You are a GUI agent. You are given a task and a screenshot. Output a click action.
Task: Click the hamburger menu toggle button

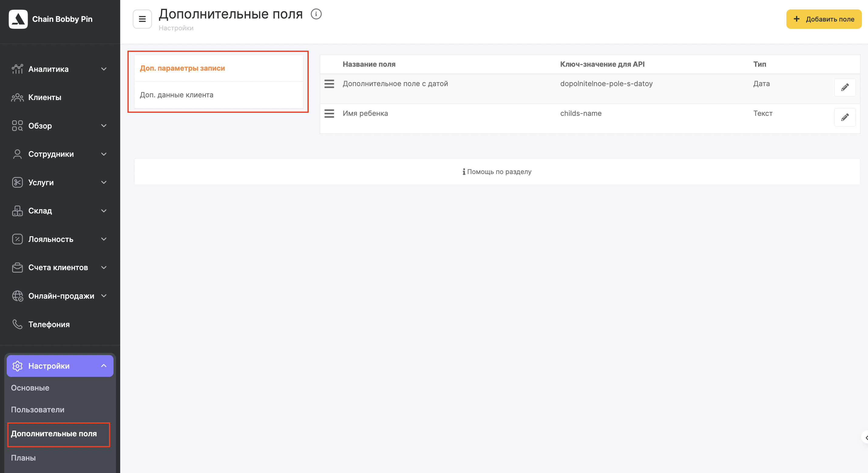click(142, 19)
